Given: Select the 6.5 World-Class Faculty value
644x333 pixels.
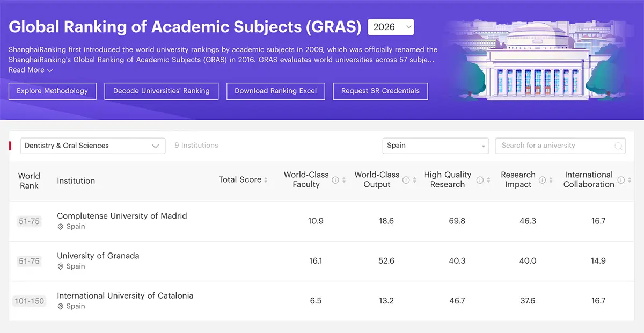Looking at the screenshot, I should (316, 301).
